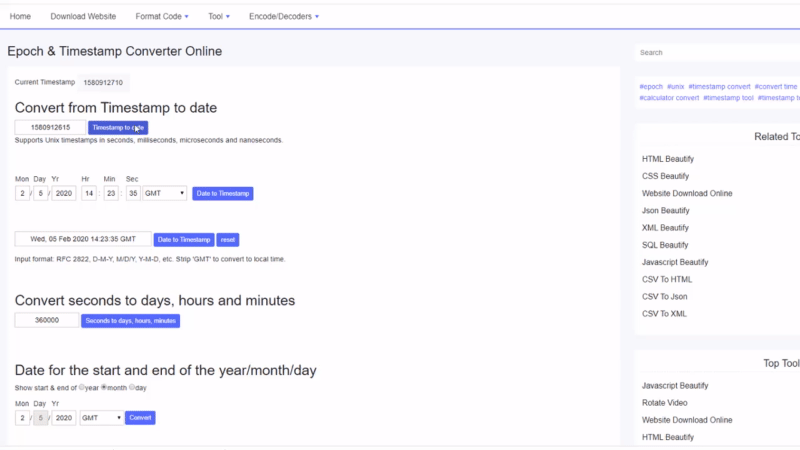Open GMT timezone dropdown beside Sec field
The image size is (800, 450).
point(165,193)
